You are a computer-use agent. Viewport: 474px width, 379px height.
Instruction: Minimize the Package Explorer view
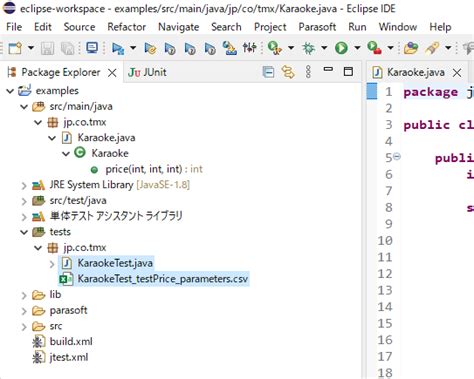pyautogui.click(x=328, y=69)
